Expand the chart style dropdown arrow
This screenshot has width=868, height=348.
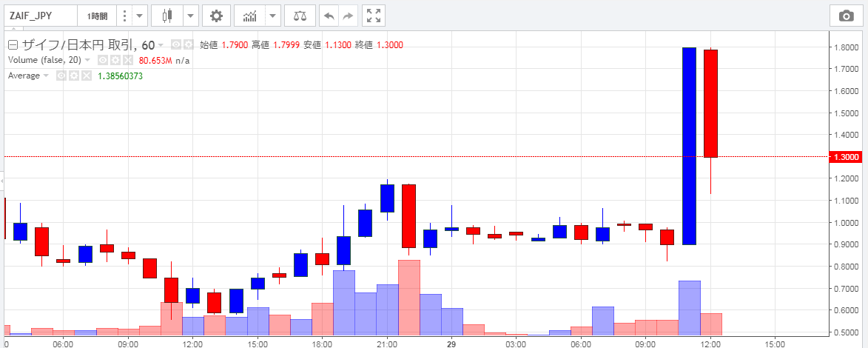coord(191,16)
